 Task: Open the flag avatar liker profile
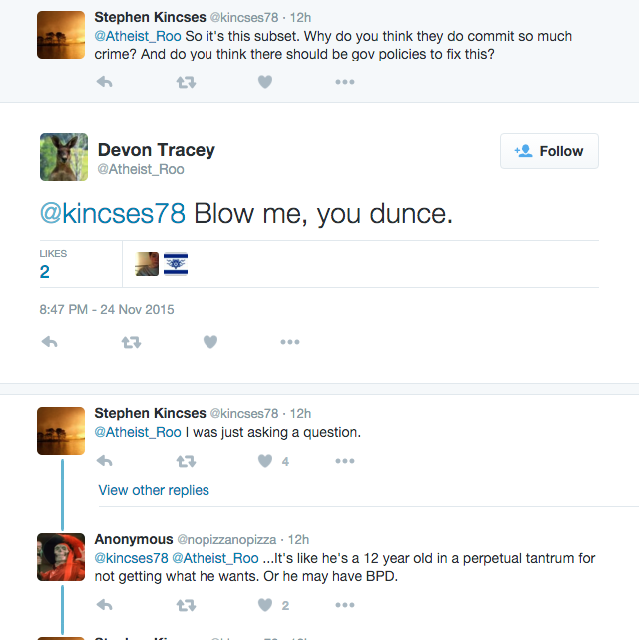click(x=176, y=264)
